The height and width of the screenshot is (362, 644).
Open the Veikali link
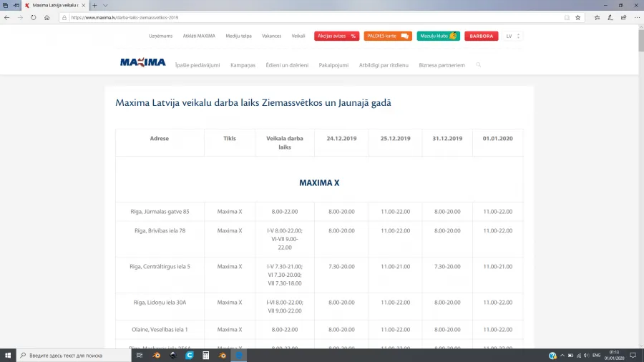coord(298,36)
